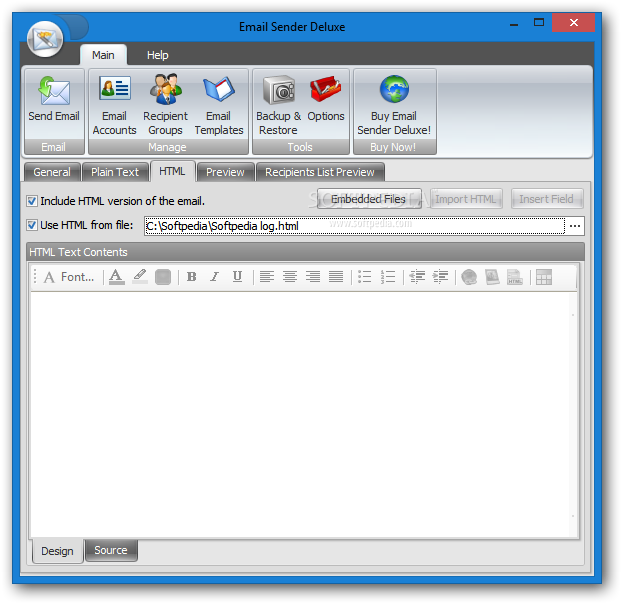Click the font color icon
Screen dimensions: 622x604
click(x=116, y=277)
